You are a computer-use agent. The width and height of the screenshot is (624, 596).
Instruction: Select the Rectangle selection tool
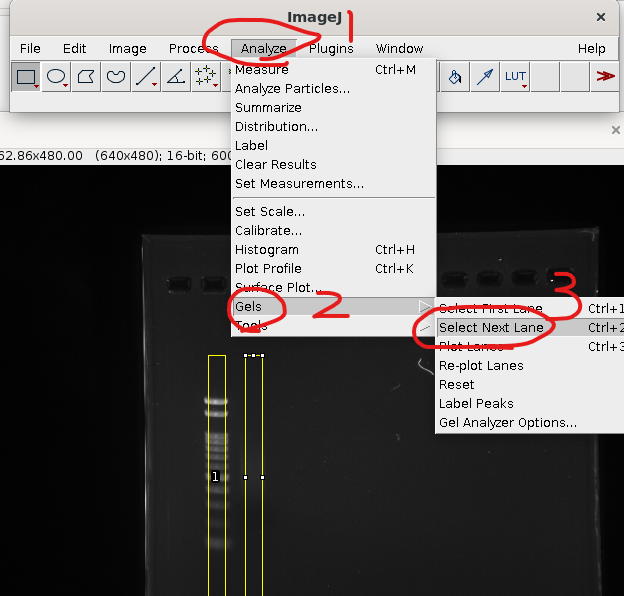point(26,76)
